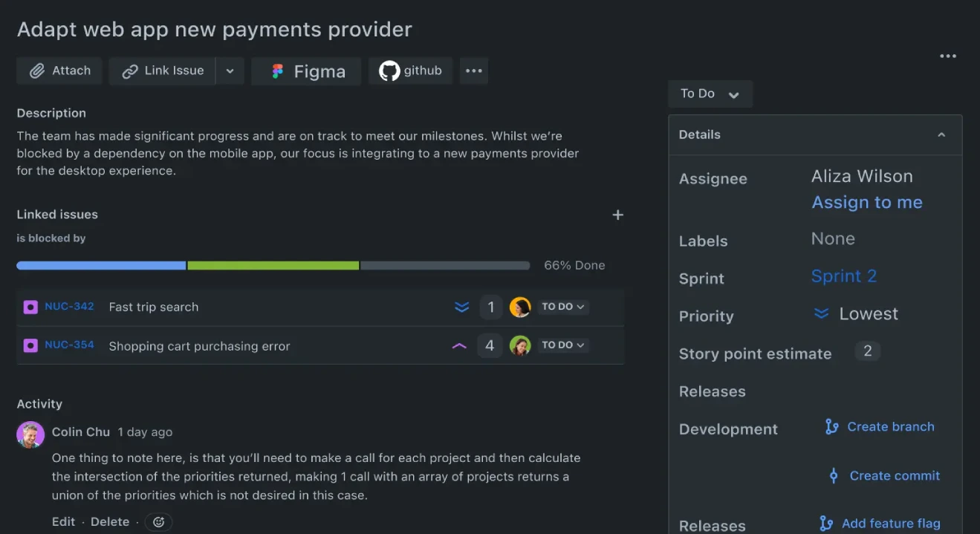This screenshot has height=534, width=980.
Task: Open the Figma integration
Action: 305,71
